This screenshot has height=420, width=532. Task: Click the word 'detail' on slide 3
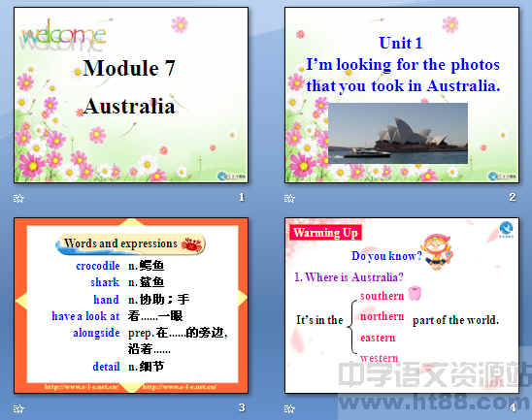coord(106,367)
